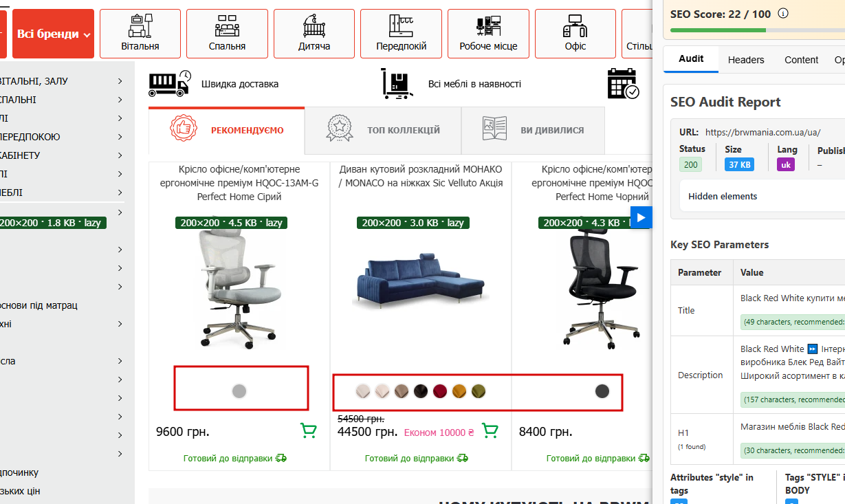845x504 pixels.
Task: Open the ВИ ДИВИЛИСЯ tab
Action: (534, 130)
